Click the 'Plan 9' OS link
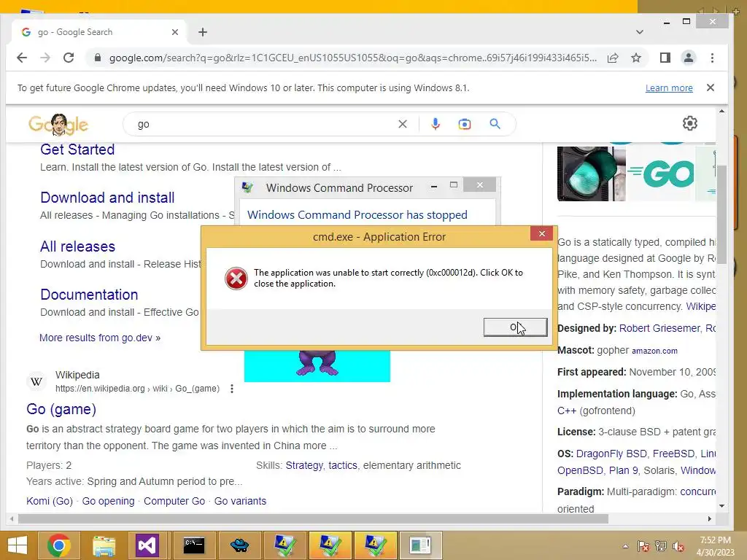Image resolution: width=747 pixels, height=560 pixels. 624,470
